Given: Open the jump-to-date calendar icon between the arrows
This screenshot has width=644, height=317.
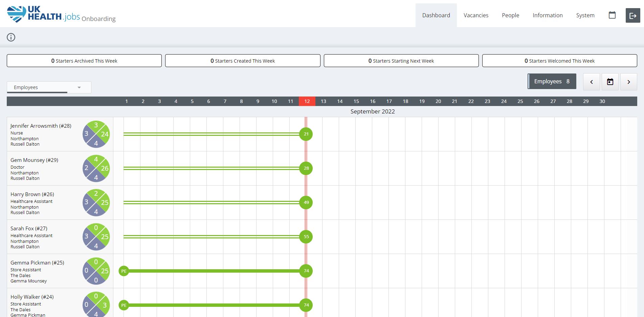Looking at the screenshot, I should (610, 82).
